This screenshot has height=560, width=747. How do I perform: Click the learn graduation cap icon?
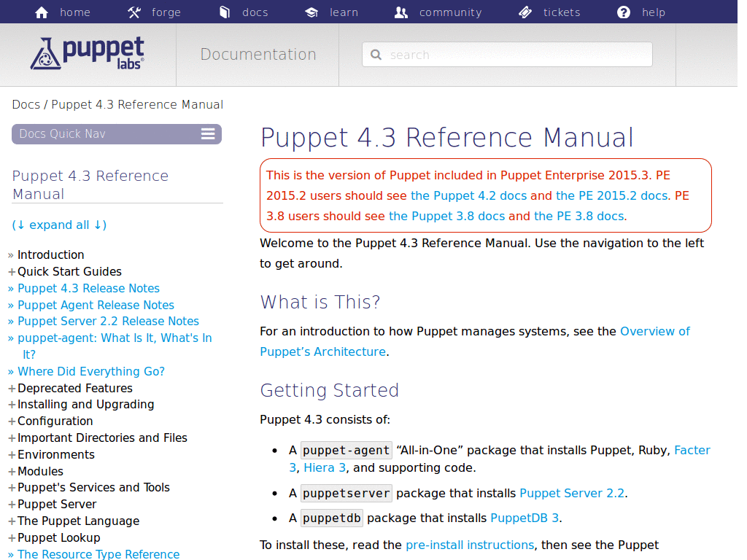pos(311,12)
